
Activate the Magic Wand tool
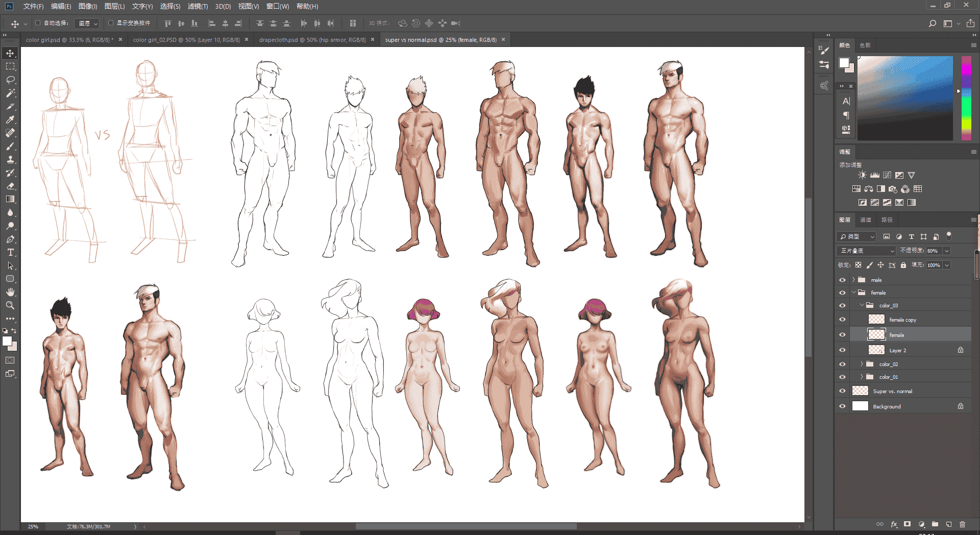(x=10, y=93)
